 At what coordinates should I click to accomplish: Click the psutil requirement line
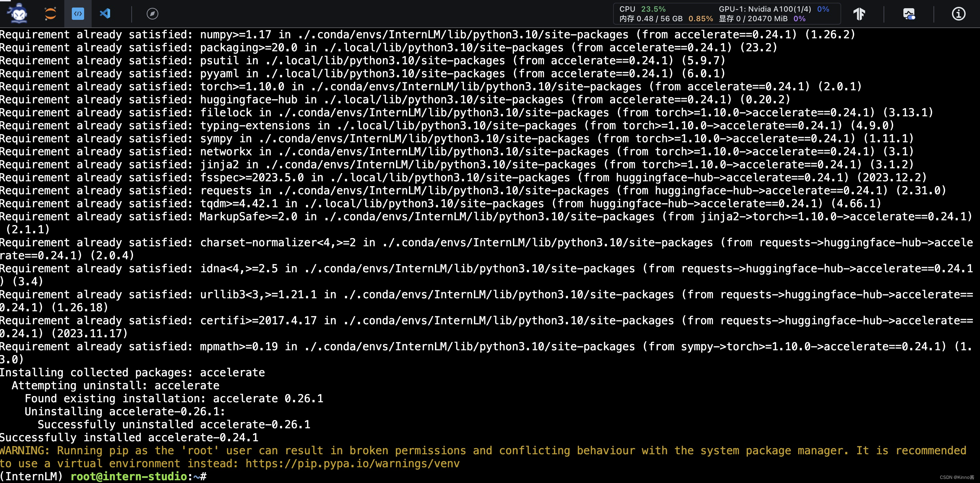pyautogui.click(x=362, y=61)
